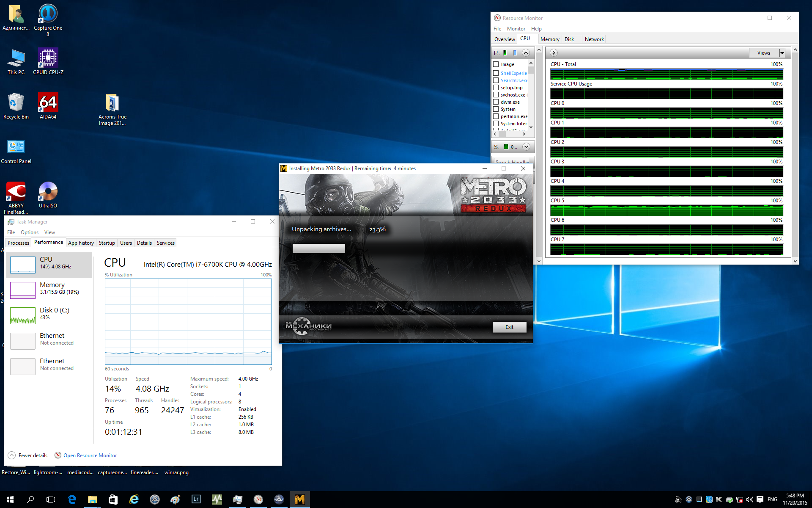Open the UltraISO desktop shortcut
812x508 pixels.
pos(48,192)
